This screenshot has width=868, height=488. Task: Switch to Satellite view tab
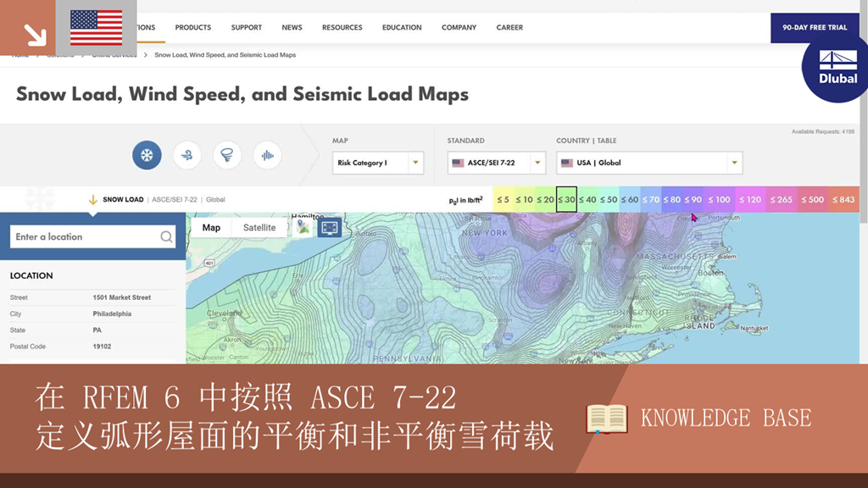(259, 227)
